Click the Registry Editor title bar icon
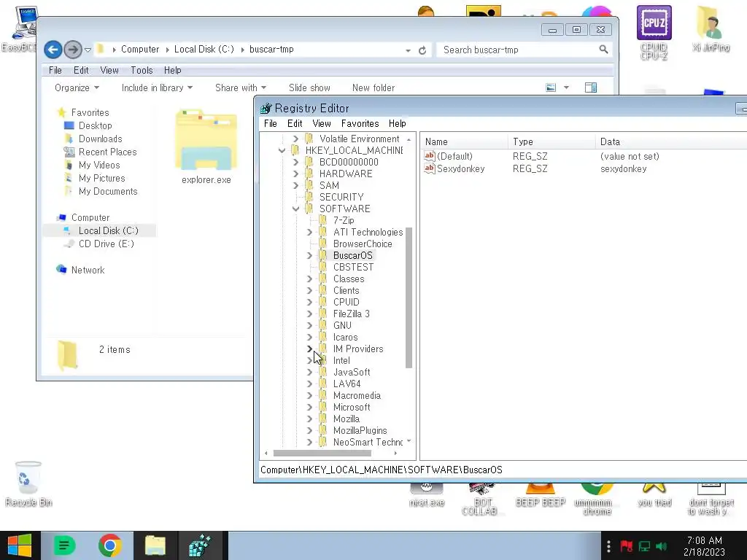 (x=266, y=109)
